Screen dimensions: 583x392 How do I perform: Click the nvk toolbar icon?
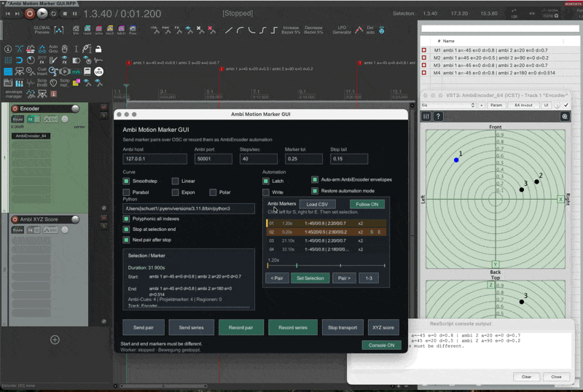[x=76, y=71]
